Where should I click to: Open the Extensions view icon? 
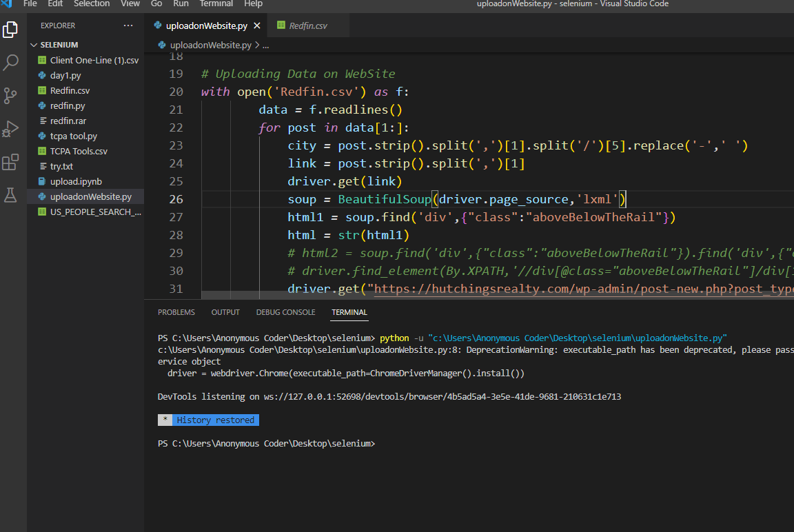point(10,162)
